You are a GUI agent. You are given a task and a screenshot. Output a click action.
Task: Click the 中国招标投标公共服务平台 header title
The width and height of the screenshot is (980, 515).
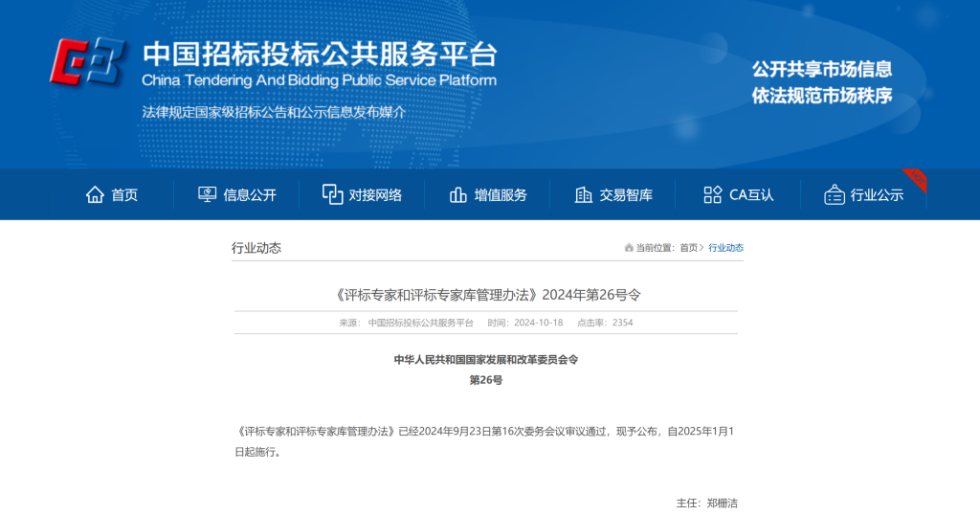pos(320,54)
